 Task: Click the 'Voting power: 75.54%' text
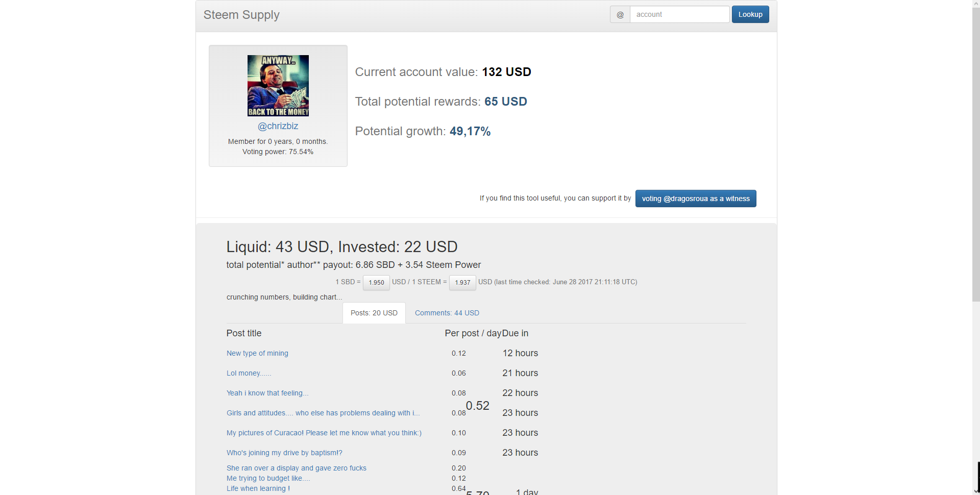pyautogui.click(x=278, y=152)
